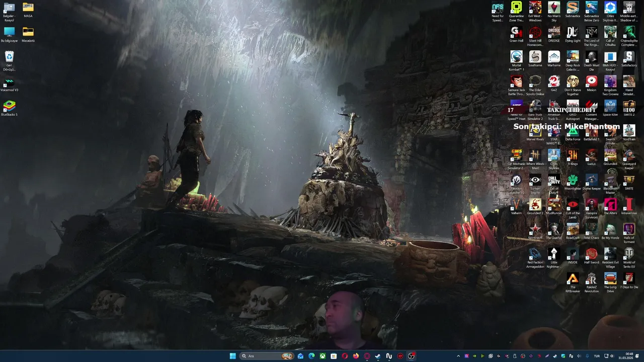The image size is (644, 362).
Task: Click the Ara taskbar search box
Action: click(x=267, y=356)
